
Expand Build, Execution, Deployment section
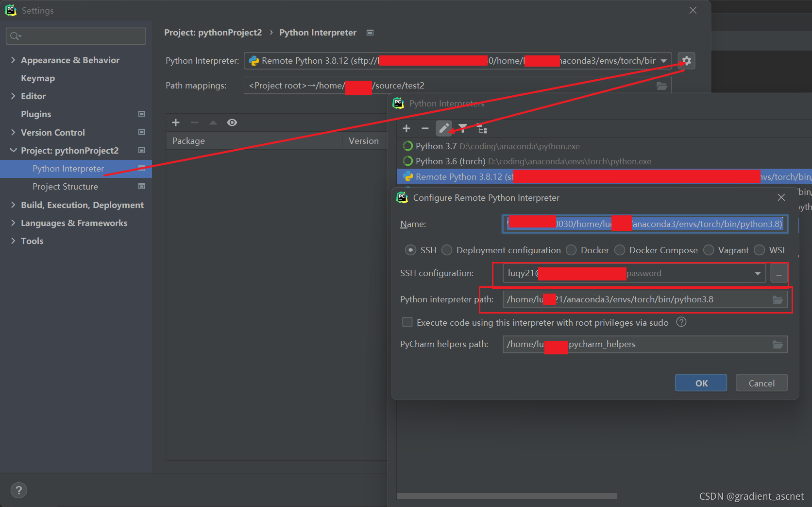pos(13,205)
